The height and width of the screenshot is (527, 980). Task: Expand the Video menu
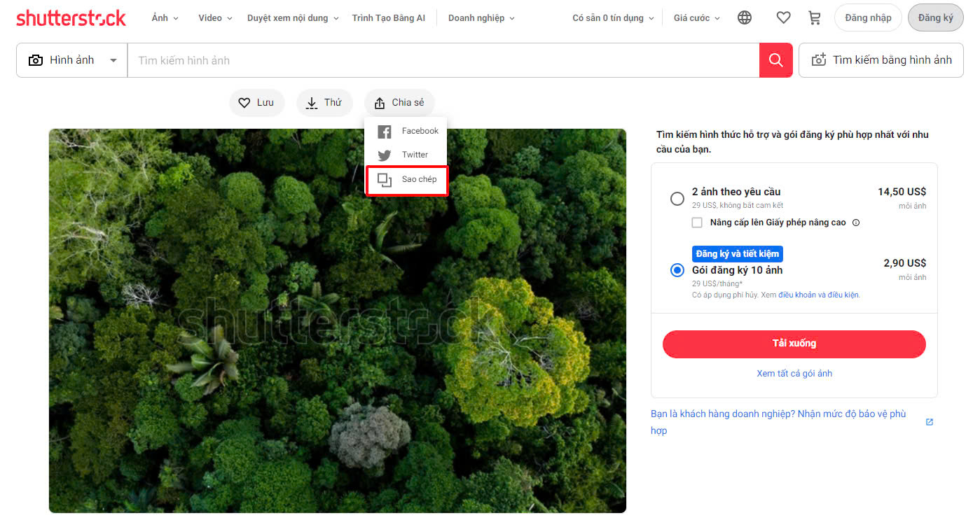point(215,18)
